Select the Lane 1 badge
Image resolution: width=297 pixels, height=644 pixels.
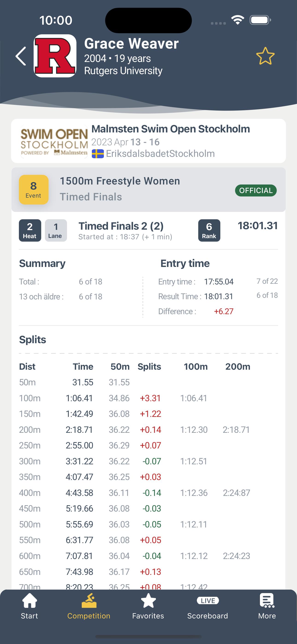[x=56, y=231]
